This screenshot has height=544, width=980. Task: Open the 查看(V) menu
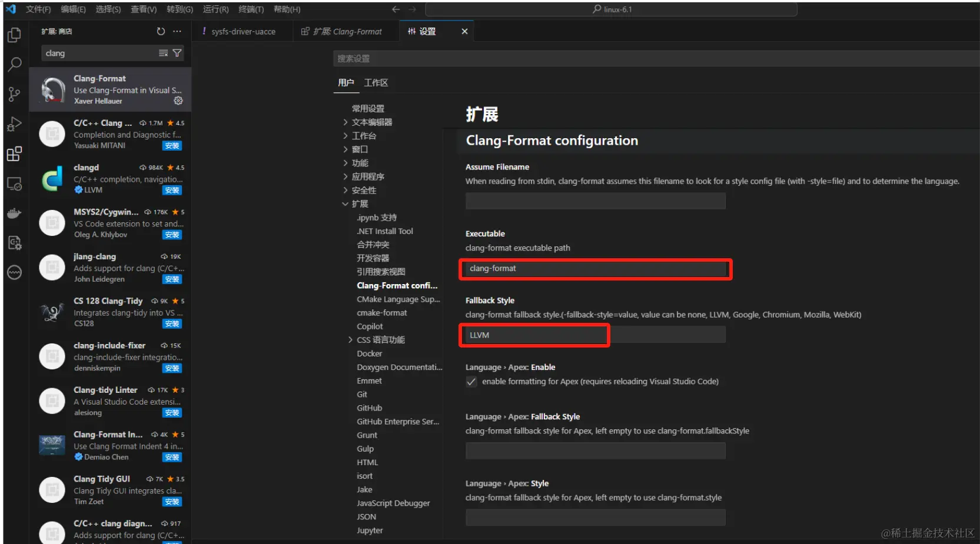point(144,9)
